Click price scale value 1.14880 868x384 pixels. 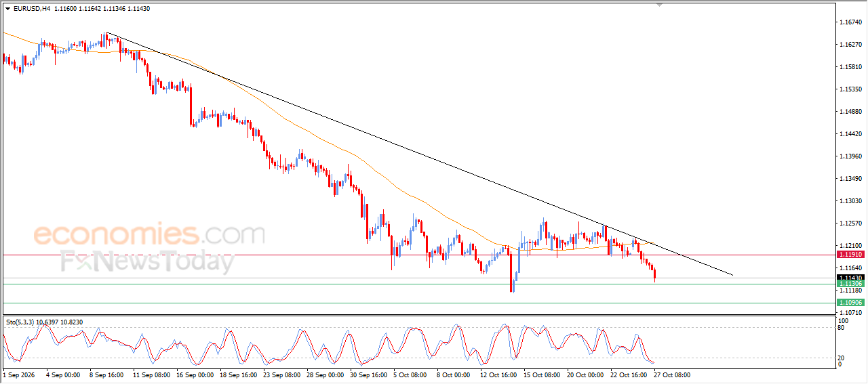click(851, 112)
